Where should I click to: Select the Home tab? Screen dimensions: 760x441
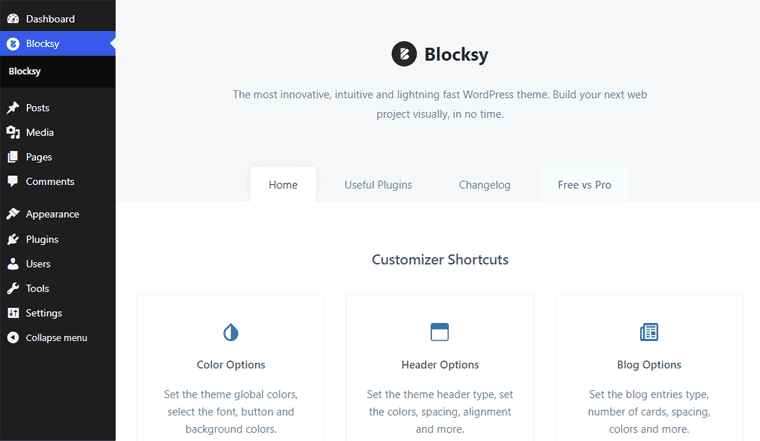point(283,185)
